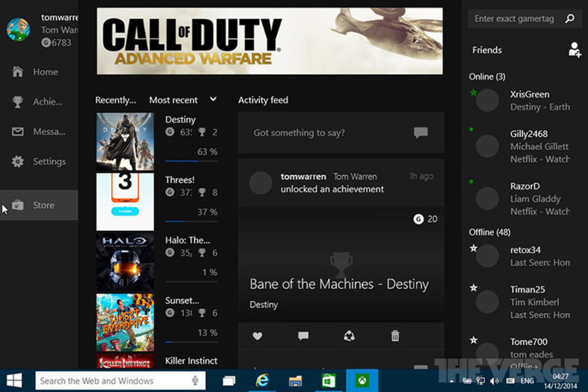This screenshot has height=392, width=588.
Task: Click the Halo gamerscore G icon
Action: coord(170,252)
